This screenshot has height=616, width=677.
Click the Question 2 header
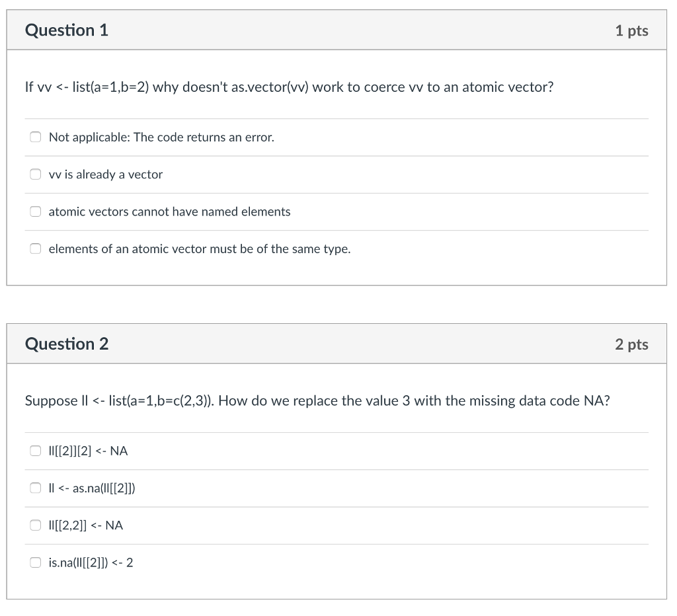[66, 344]
